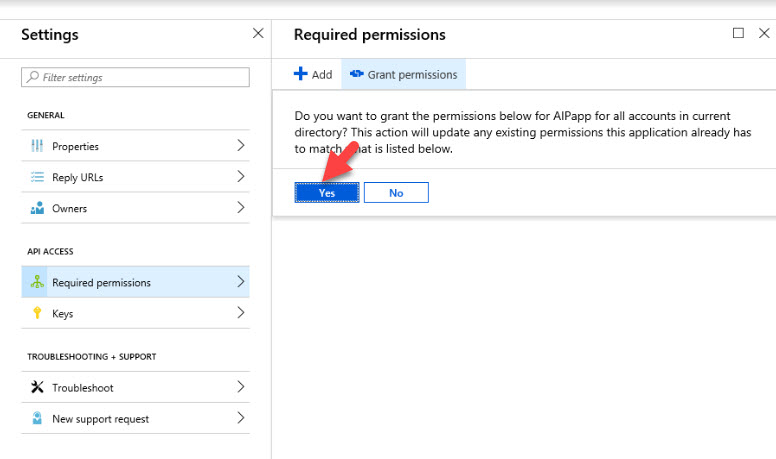Click the blue plus Add icon

[x=300, y=74]
